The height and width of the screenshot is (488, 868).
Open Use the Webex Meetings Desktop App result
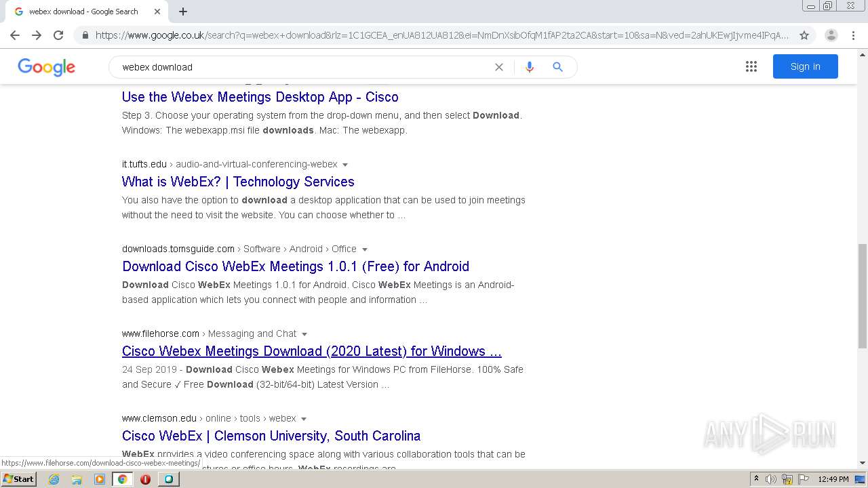click(x=260, y=97)
